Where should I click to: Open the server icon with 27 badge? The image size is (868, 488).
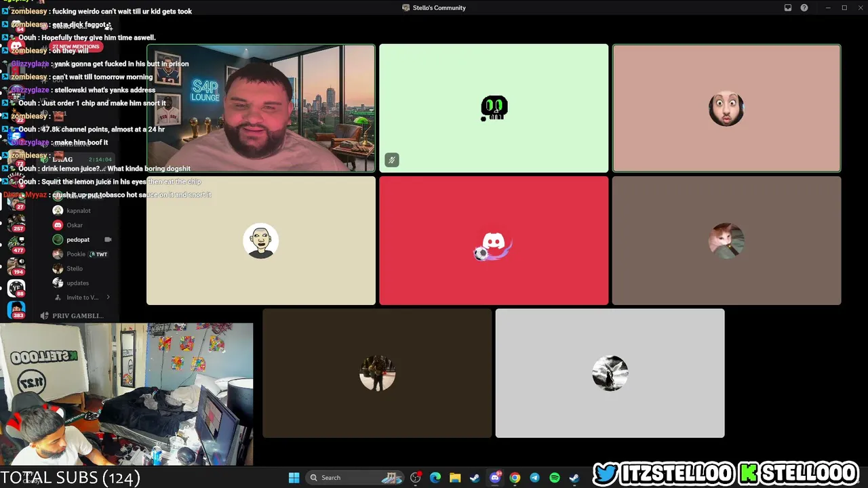(16, 202)
